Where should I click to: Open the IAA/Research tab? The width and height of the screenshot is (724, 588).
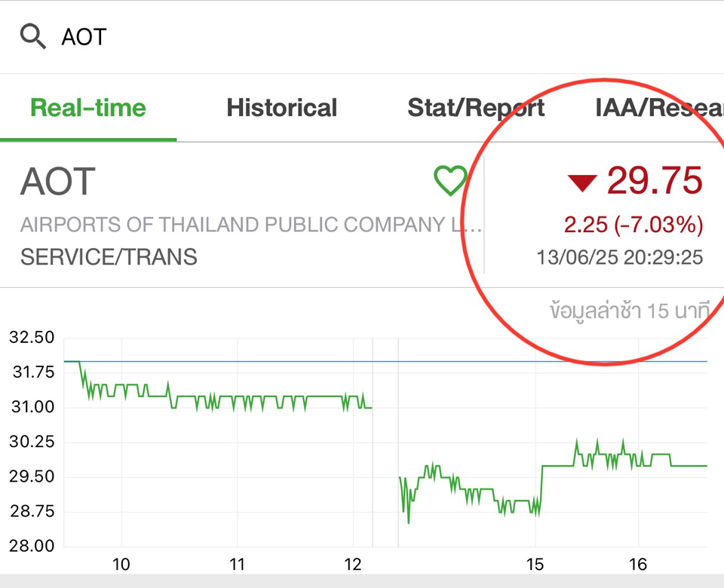click(x=659, y=108)
